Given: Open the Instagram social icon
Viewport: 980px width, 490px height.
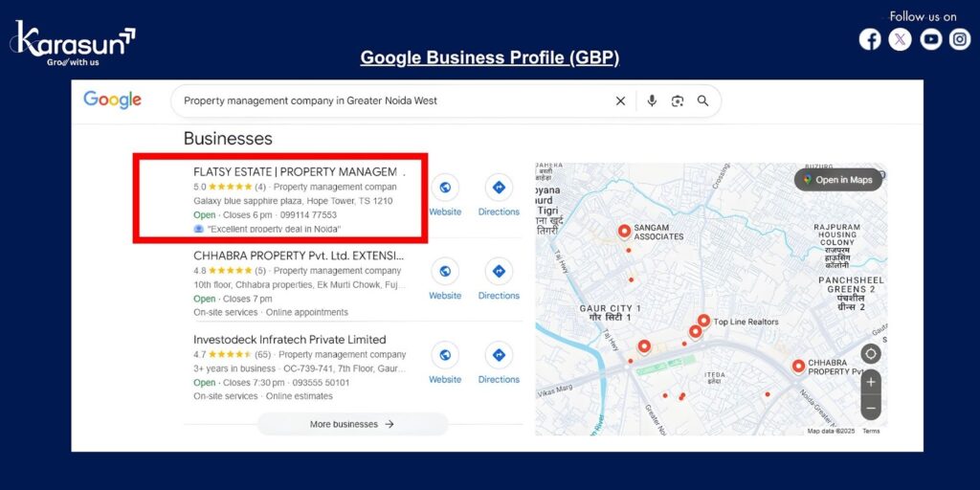Looking at the screenshot, I should [960, 39].
